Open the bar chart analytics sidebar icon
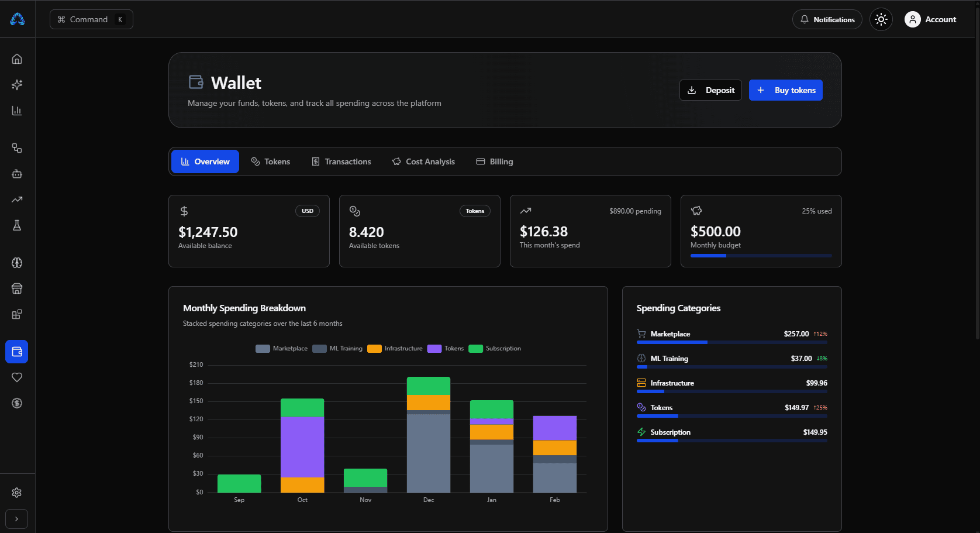 click(x=17, y=111)
